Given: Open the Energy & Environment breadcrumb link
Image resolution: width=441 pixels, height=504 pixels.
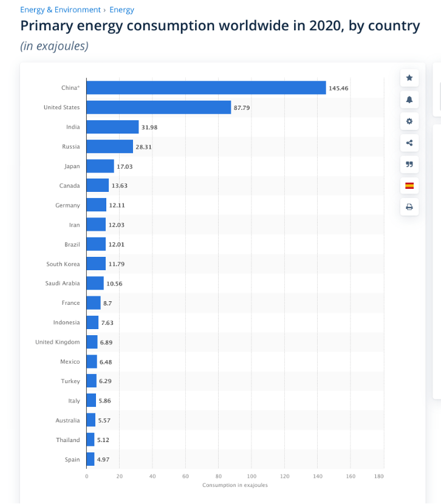Looking at the screenshot, I should point(60,10).
